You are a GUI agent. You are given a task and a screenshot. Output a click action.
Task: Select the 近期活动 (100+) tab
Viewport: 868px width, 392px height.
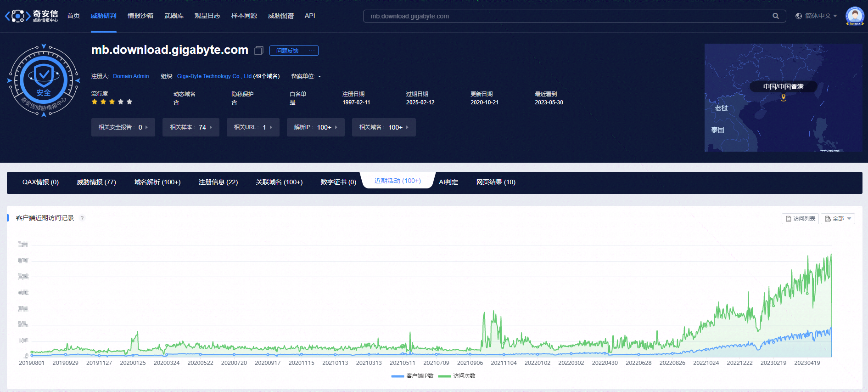(398, 181)
